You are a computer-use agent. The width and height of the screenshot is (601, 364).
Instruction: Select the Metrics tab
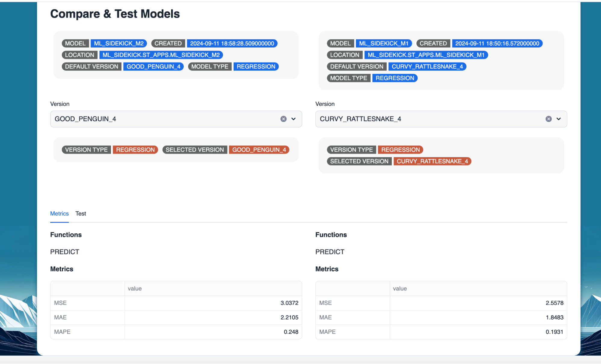59,214
